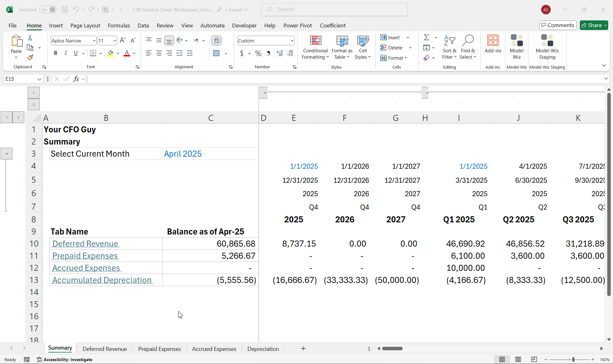Apply the red font color swatch
613x364 pixels.
pos(127,53)
